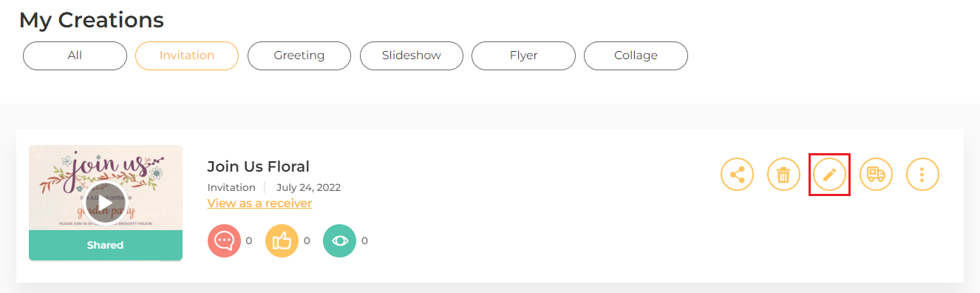Screen dimensions: 980x293
Task: Edit the invitation with the pencil icon
Action: (830, 175)
